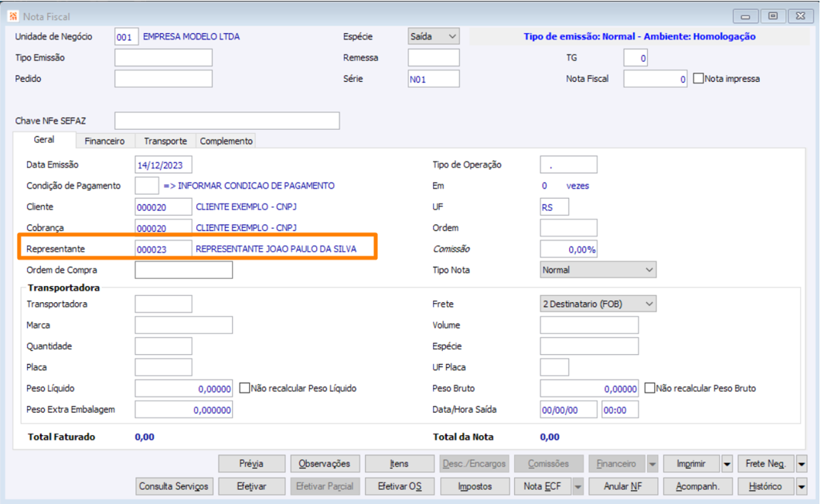Click the Pedido input field
Viewport: 821px width, 504px height.
[x=163, y=79]
